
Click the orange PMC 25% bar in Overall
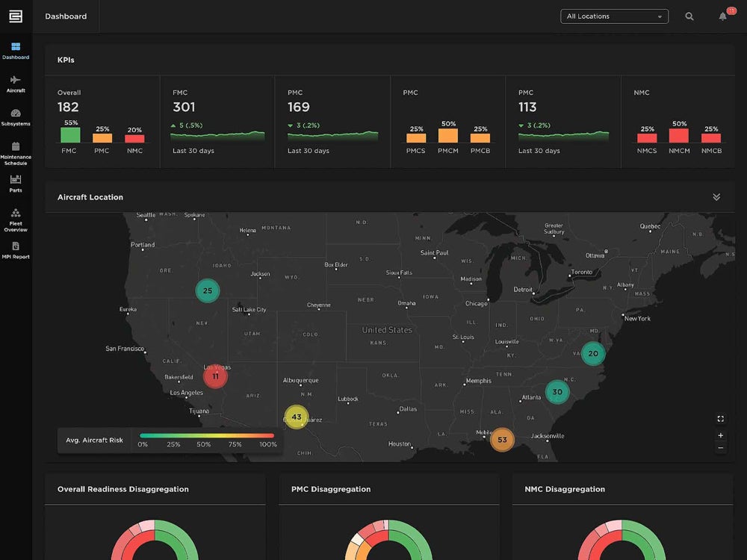pos(102,138)
